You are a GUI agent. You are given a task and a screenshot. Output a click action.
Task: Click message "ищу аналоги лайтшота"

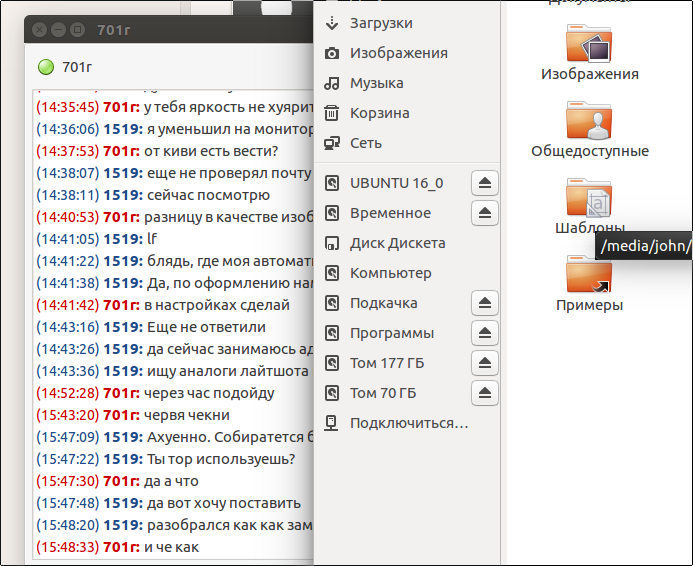[228, 371]
